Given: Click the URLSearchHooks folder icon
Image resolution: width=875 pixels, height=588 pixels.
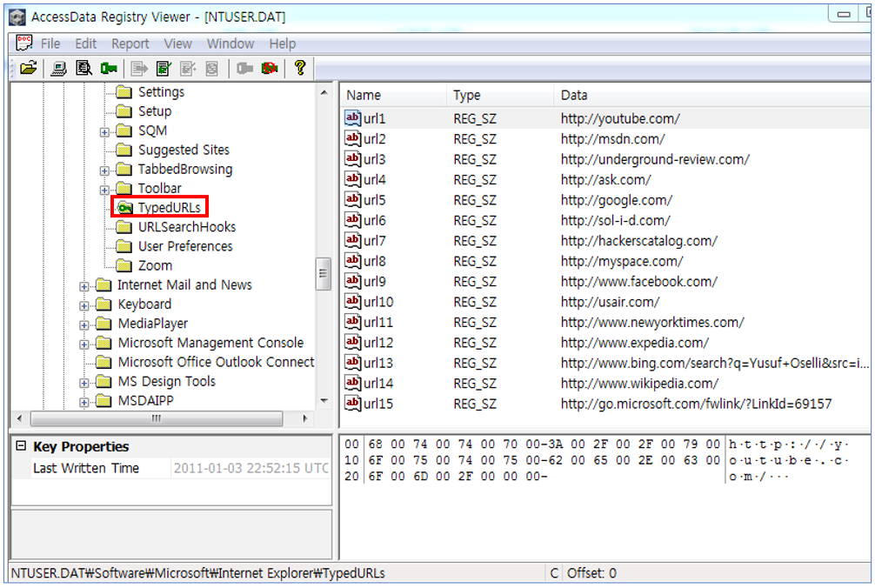Looking at the screenshot, I should [124, 226].
